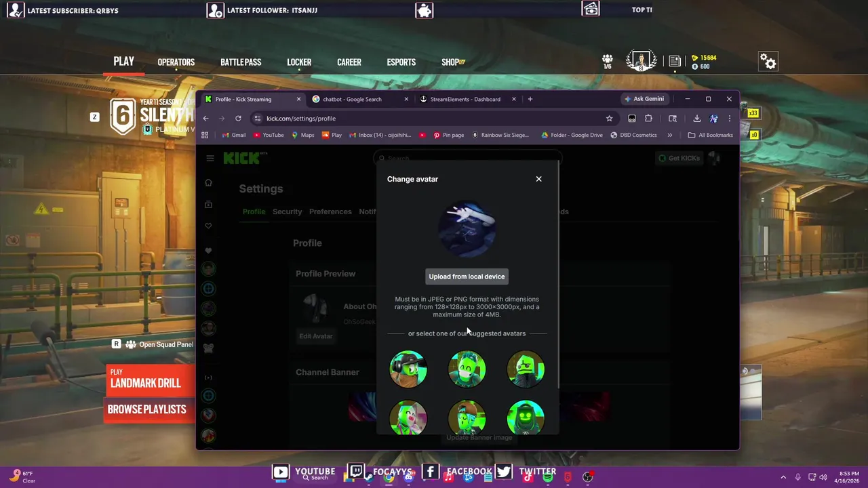Click the Edit Avatar button
This screenshot has width=868, height=488.
(x=316, y=336)
